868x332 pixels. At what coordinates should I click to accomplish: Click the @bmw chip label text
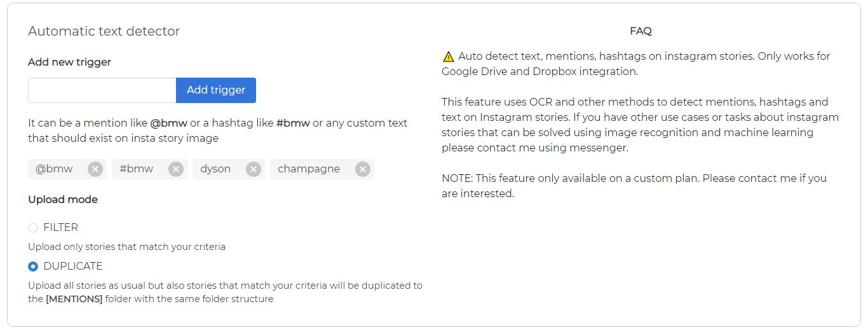(54, 169)
